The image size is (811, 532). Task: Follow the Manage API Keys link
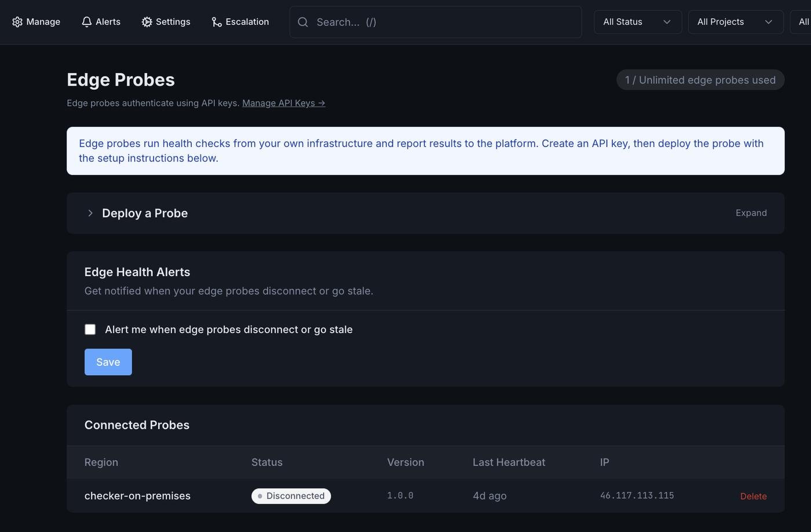click(283, 103)
